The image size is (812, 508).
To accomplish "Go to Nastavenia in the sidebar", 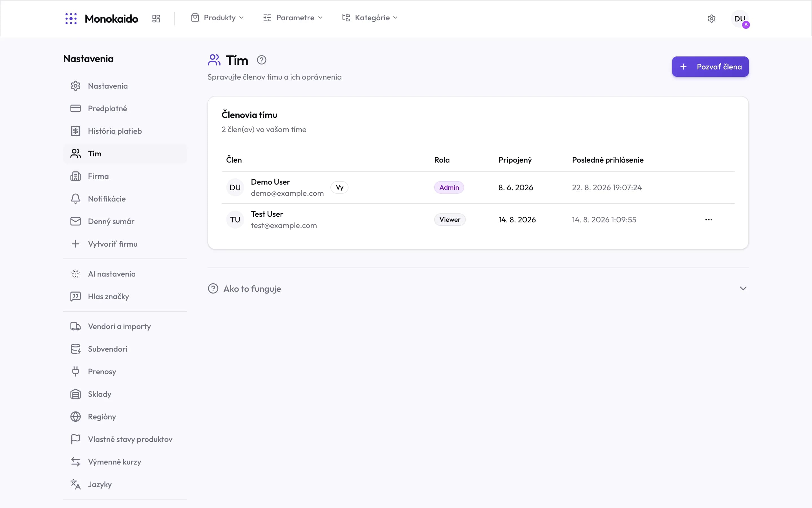I will [x=125, y=86].
